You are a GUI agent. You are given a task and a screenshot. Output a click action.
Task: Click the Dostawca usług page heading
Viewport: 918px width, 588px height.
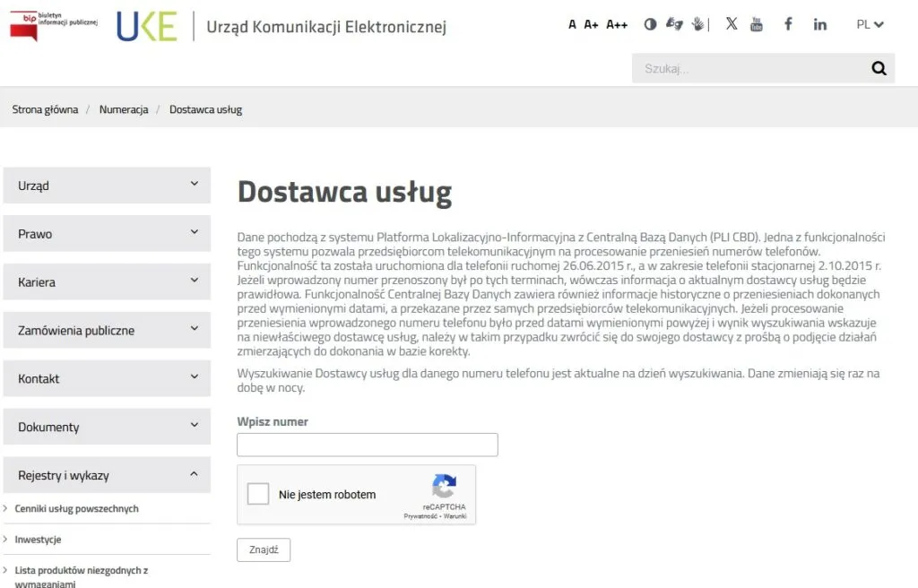coord(344,192)
